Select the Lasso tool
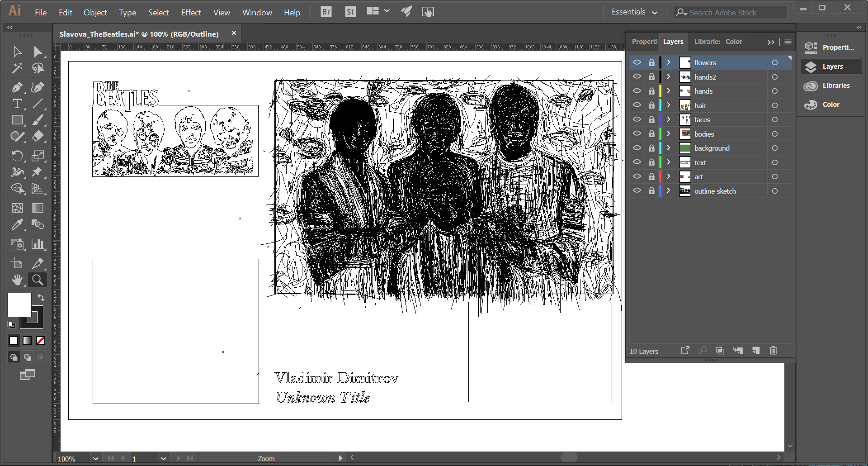Image resolution: width=868 pixels, height=466 pixels. (x=38, y=68)
